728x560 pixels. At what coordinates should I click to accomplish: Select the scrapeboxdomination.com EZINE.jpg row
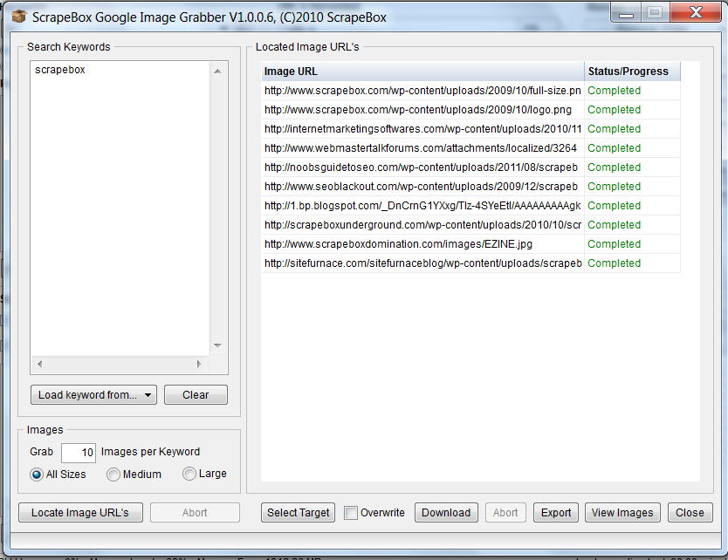click(x=470, y=244)
